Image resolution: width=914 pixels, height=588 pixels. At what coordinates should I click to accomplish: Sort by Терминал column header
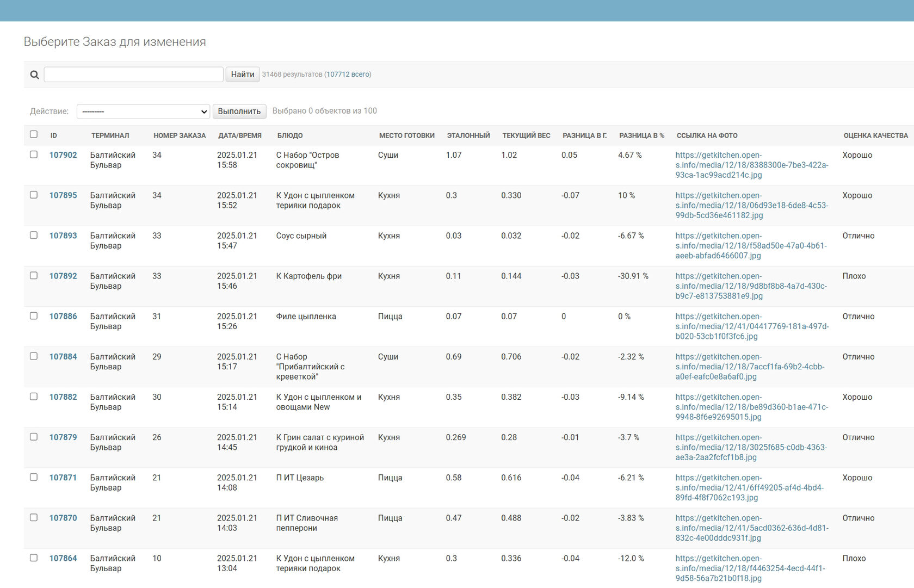110,135
